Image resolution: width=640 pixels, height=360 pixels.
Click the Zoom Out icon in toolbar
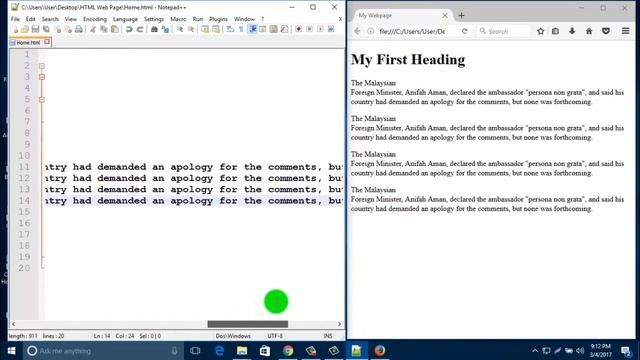[x=191, y=29]
